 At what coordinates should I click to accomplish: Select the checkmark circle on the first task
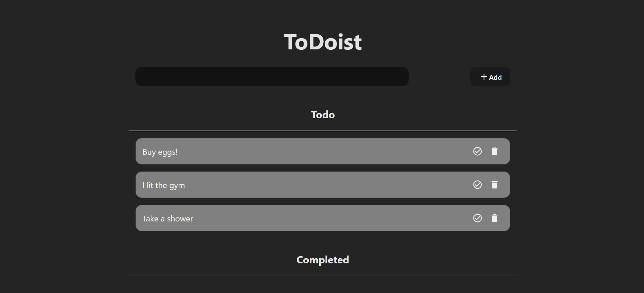[478, 151]
